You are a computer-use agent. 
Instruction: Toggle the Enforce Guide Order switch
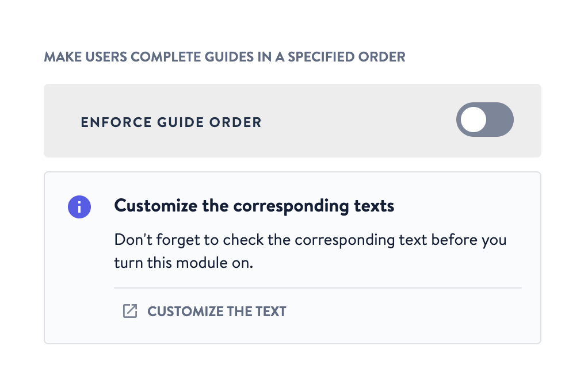point(484,120)
